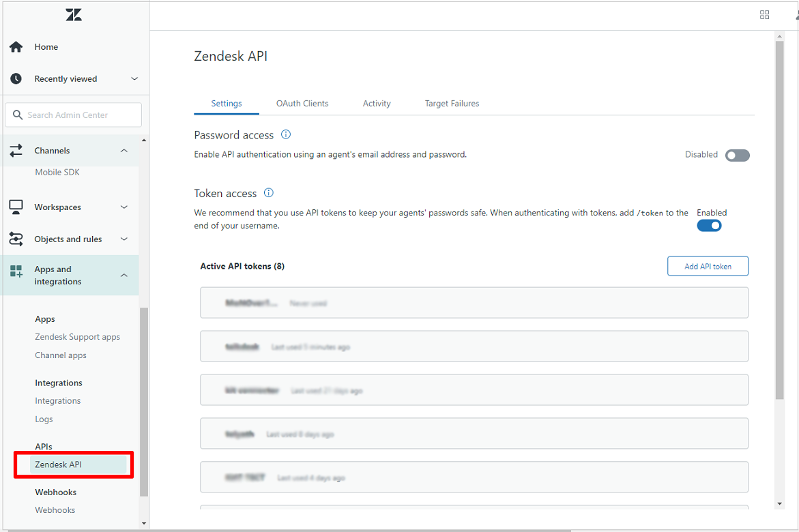Enable the Password access toggle
The image size is (799, 532).
[738, 155]
